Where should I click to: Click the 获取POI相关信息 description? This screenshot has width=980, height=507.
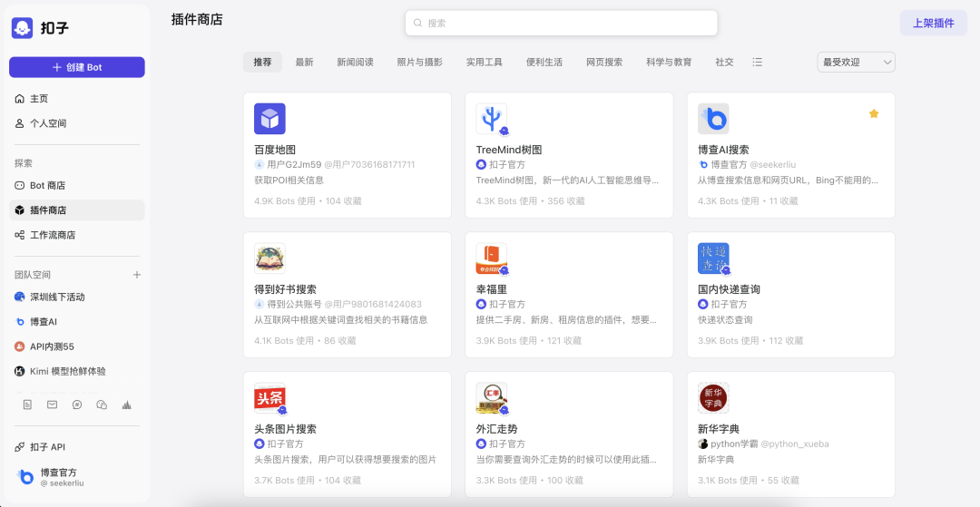click(289, 180)
